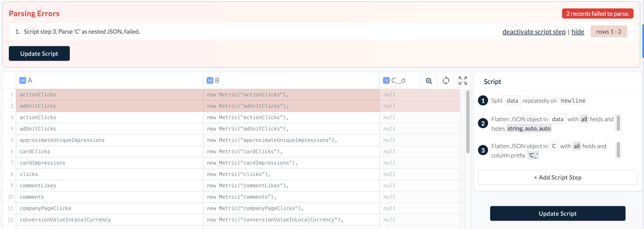Click the type icon beside column A
Image resolution: width=644 pixels, height=229 pixels.
[x=23, y=80]
